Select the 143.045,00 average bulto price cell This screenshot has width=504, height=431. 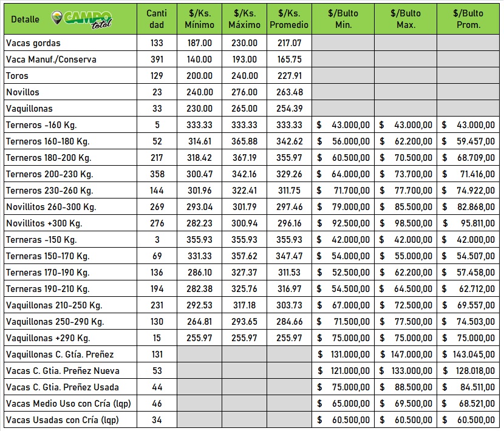(468, 355)
